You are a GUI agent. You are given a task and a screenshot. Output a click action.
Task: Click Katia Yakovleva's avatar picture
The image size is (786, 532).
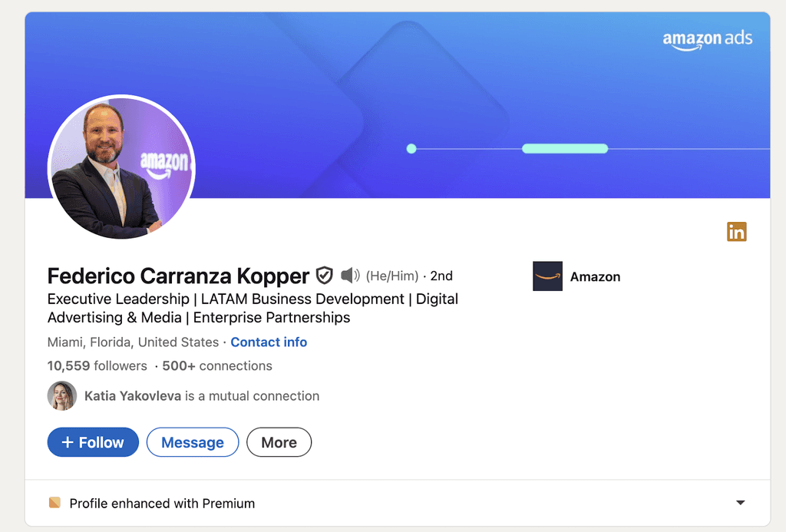61,396
